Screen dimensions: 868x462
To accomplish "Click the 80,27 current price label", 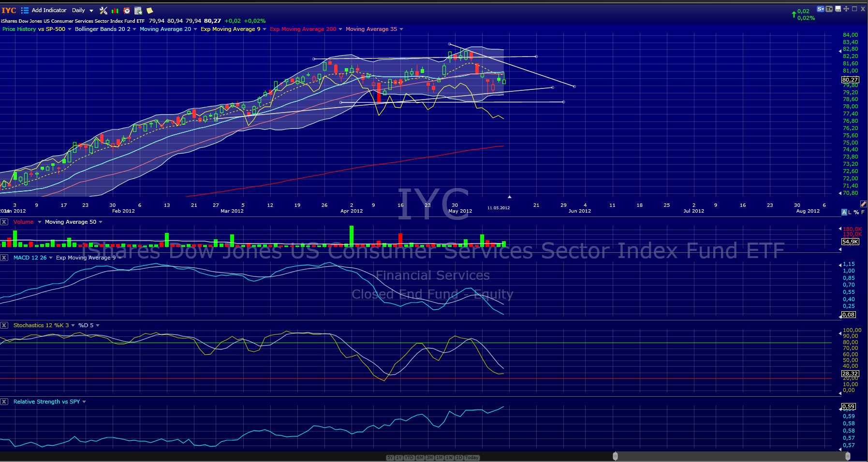I will (850, 80).
